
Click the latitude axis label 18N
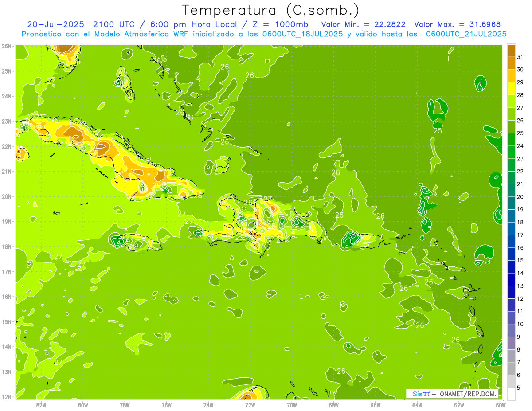tap(7, 247)
